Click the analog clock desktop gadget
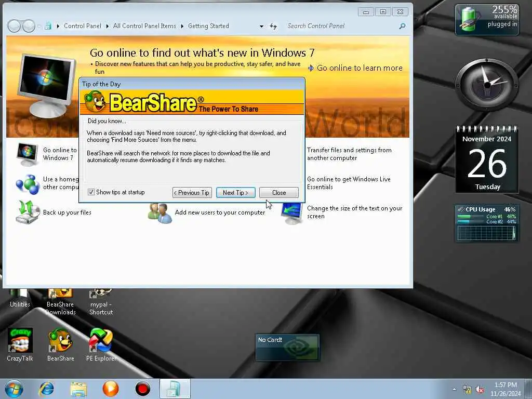 coord(487,85)
